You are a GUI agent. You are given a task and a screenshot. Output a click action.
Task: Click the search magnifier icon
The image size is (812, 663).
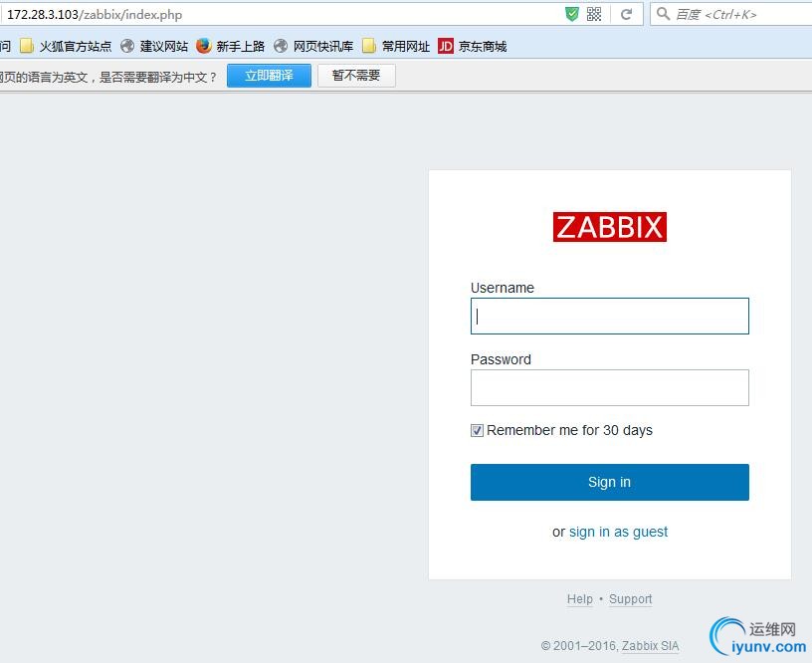pyautogui.click(x=663, y=14)
